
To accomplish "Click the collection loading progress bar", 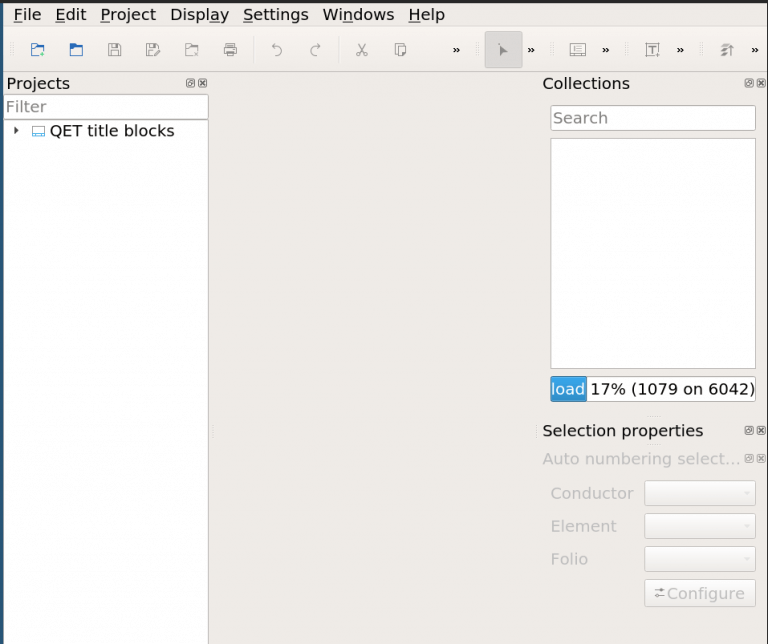I will pos(652,389).
